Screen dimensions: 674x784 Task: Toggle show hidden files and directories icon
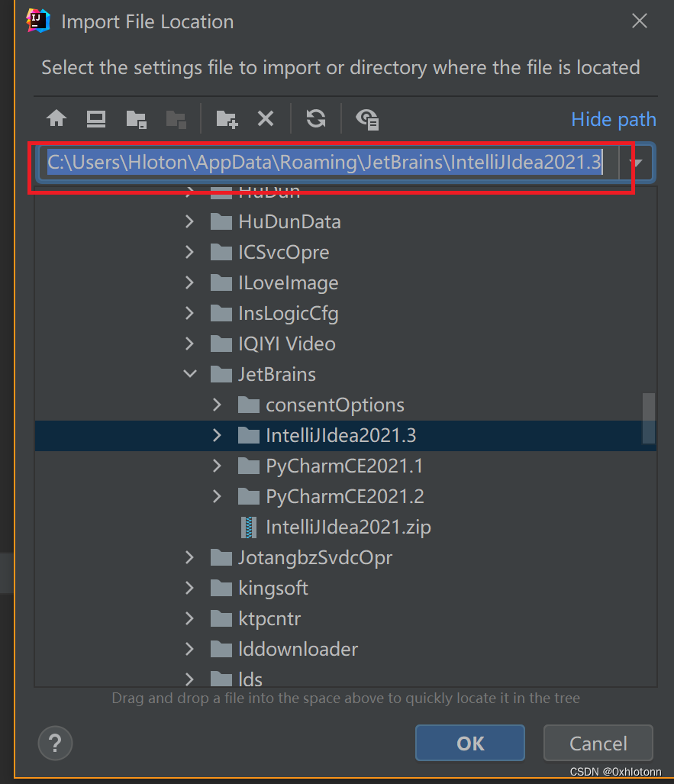pos(367,120)
